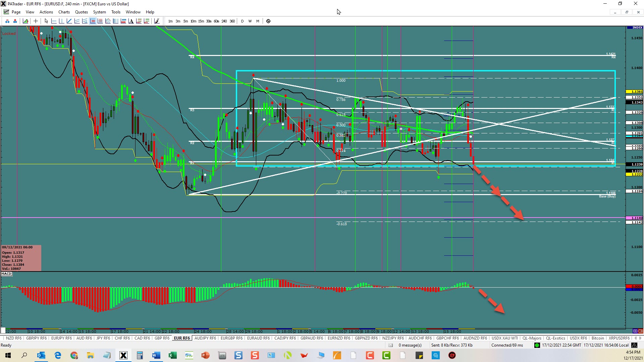Switch to the CAD RF6 tab
Image resolution: width=644 pixels, height=362 pixels.
[142, 338]
